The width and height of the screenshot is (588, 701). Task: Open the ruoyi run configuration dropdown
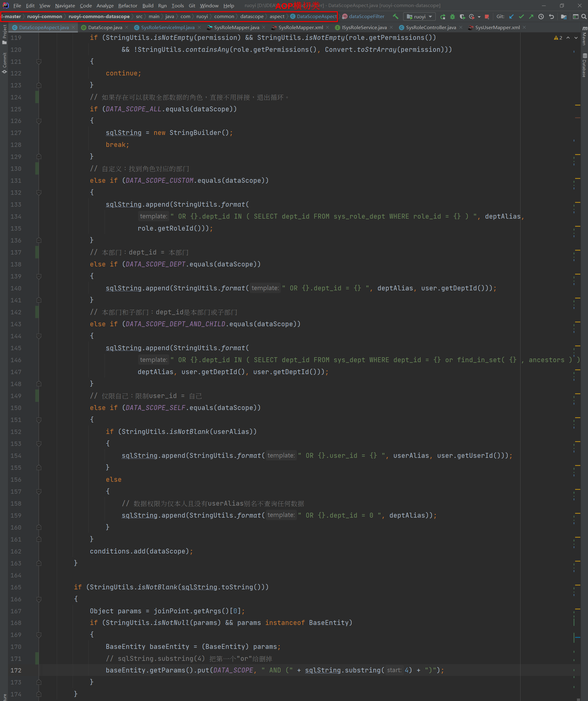pyautogui.click(x=419, y=17)
